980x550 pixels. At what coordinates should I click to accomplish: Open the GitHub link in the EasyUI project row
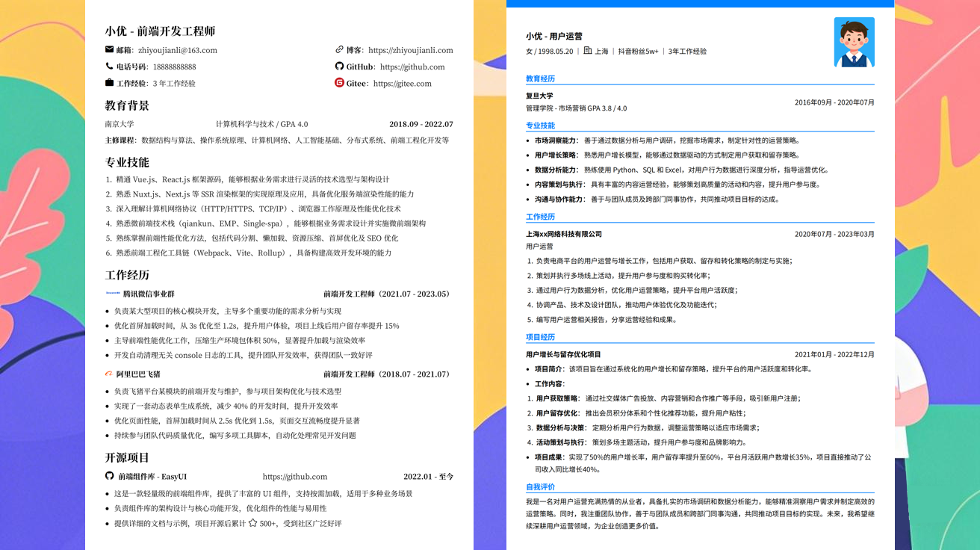pyautogui.click(x=294, y=477)
